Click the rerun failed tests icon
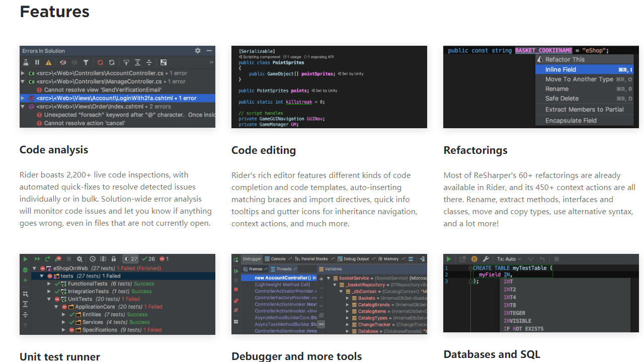The width and height of the screenshot is (644, 362). point(58,259)
